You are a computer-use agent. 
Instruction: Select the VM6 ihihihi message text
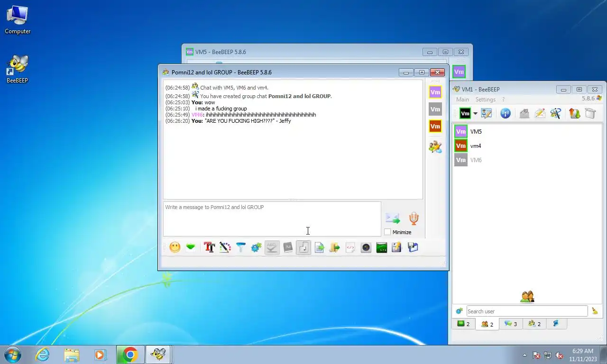[x=261, y=115]
